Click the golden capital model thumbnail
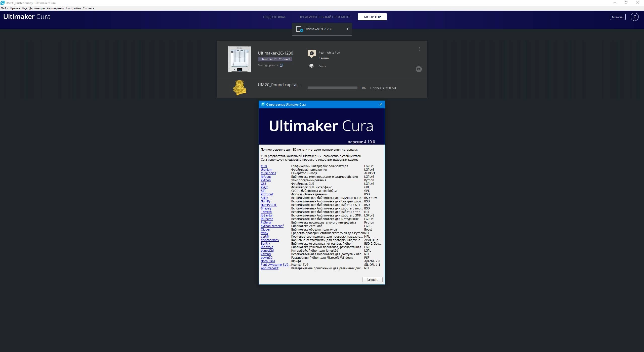644x352 pixels. click(x=239, y=88)
